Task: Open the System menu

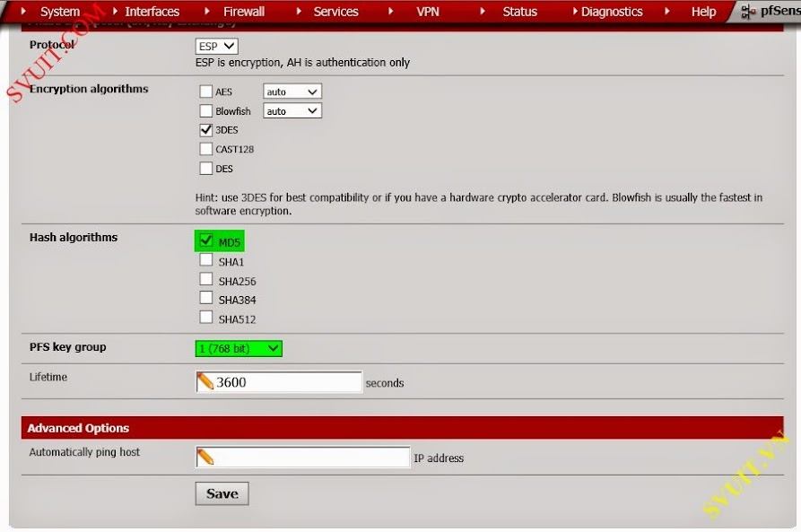Action: click(x=60, y=12)
